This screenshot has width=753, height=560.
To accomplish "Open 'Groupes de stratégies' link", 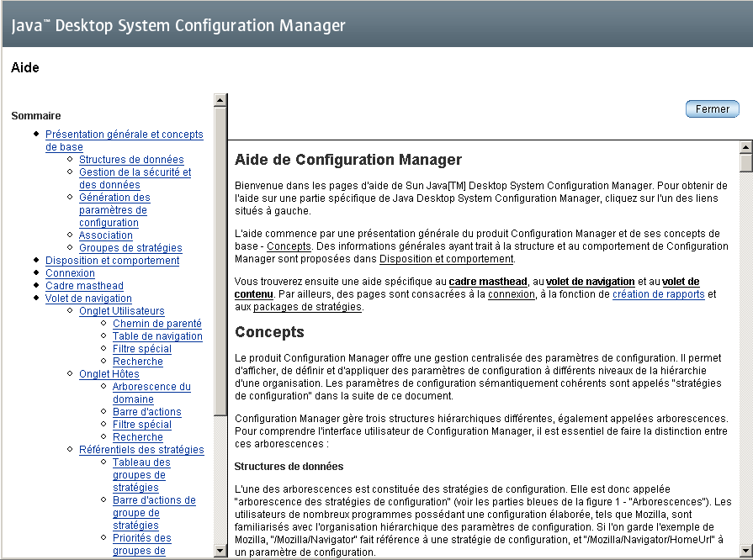I will pos(130,247).
